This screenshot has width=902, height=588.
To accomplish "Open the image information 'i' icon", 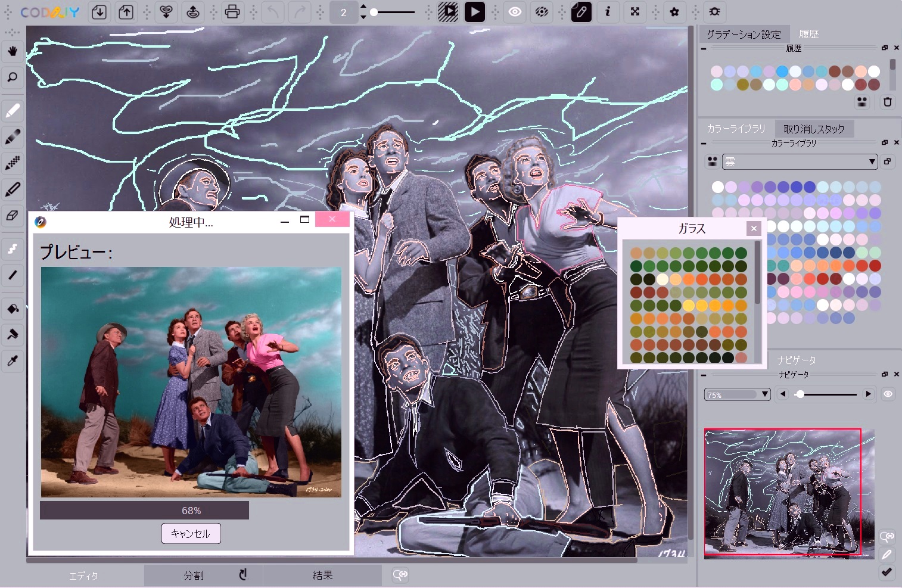I will [608, 12].
